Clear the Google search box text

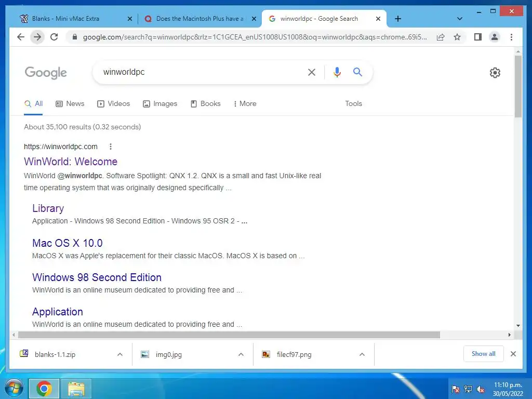[x=312, y=72]
